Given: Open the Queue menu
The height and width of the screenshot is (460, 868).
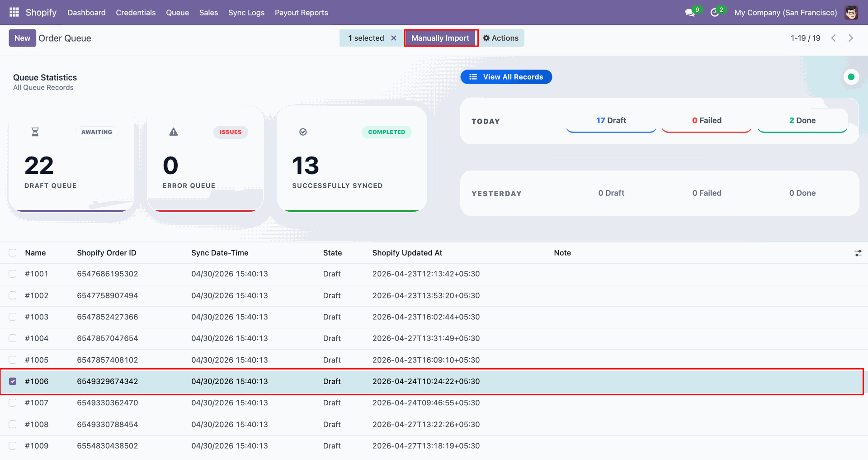Looking at the screenshot, I should click(177, 13).
